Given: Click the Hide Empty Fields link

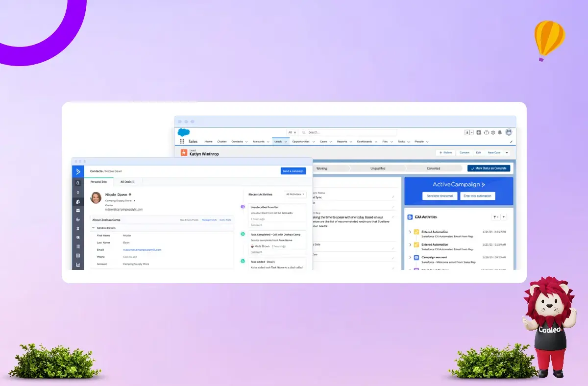Looking at the screenshot, I should [x=189, y=220].
